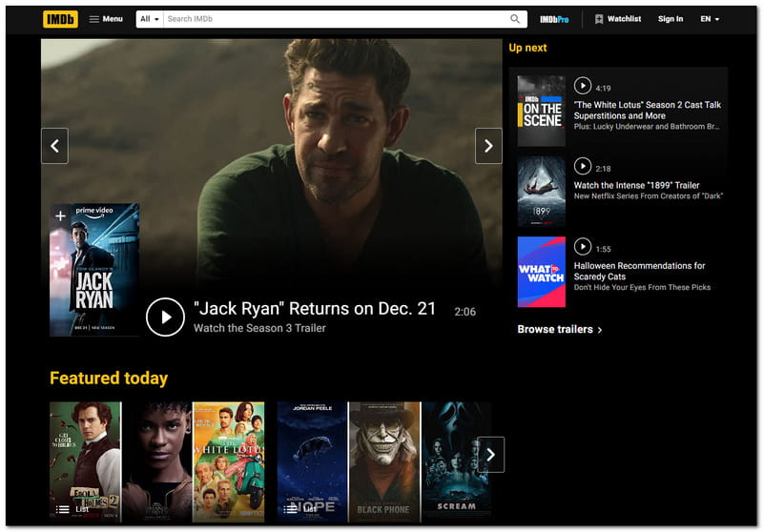The height and width of the screenshot is (532, 763).
Task: Click the 2:06 trailer duration
Action: pyautogui.click(x=464, y=312)
